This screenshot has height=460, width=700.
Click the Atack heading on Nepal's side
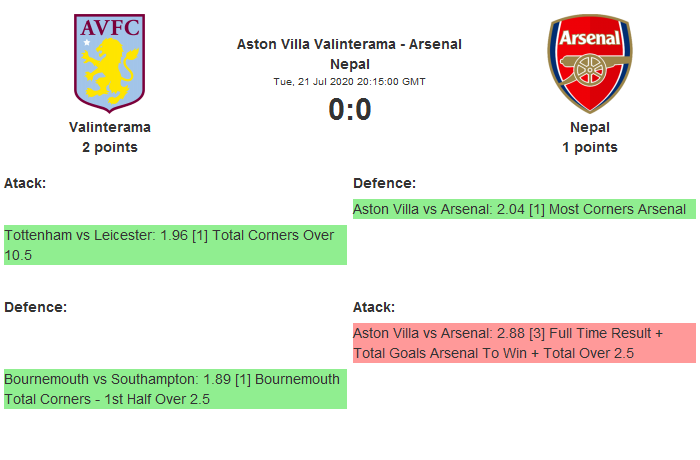pos(374,307)
